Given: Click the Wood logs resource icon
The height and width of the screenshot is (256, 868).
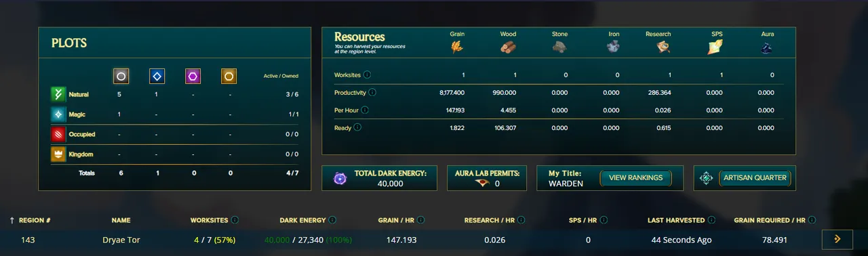Looking at the screenshot, I should pos(508,47).
